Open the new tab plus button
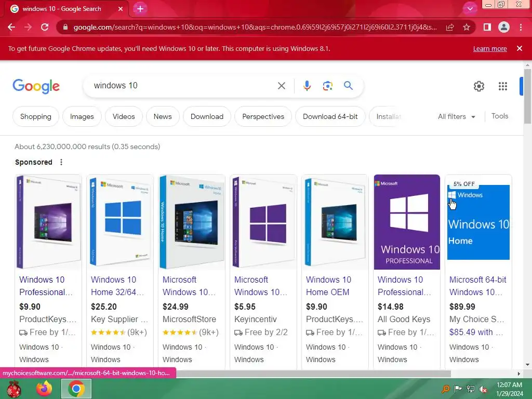Image resolution: width=532 pixels, height=399 pixels. click(x=140, y=9)
